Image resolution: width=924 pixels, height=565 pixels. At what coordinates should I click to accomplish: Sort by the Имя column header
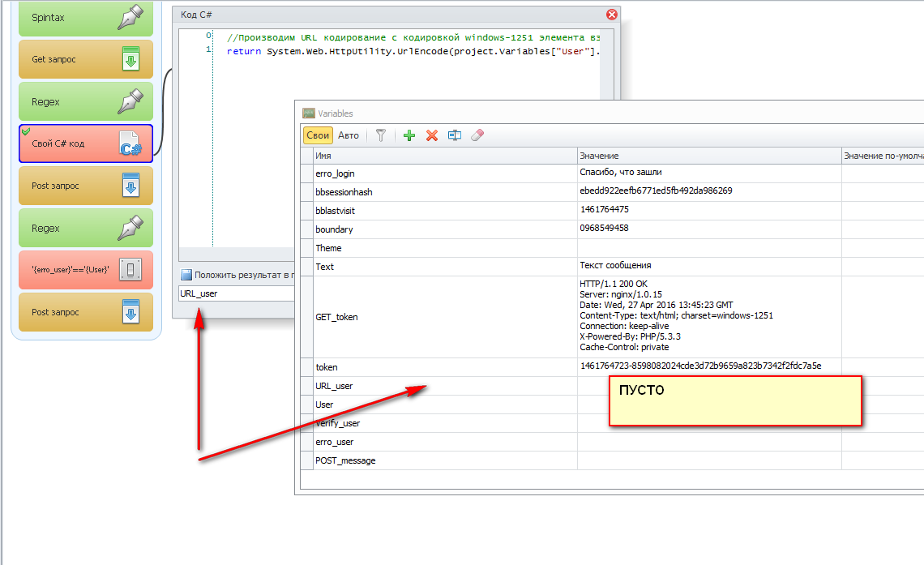445,155
